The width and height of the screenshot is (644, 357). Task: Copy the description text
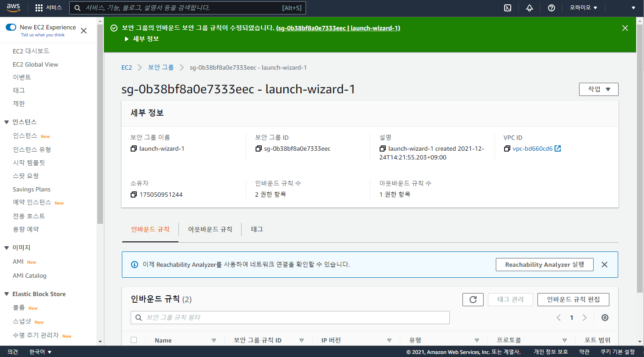383,148
